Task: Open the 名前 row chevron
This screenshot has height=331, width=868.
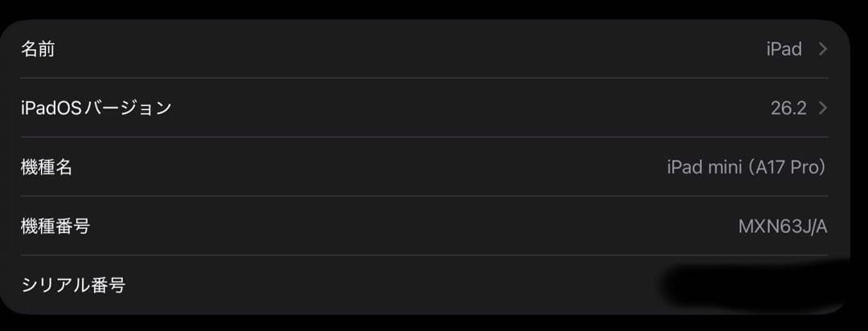Action: [822, 49]
